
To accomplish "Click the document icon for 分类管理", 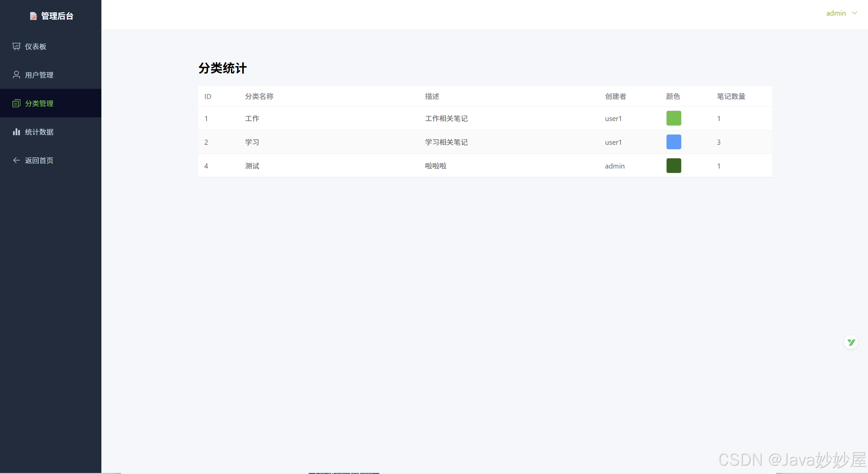I will click(16, 103).
